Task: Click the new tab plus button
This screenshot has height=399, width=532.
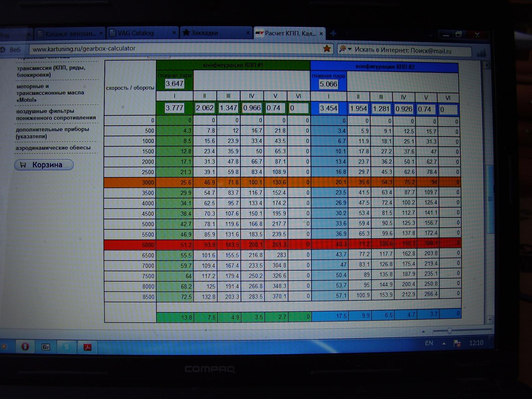Action: 333,33
